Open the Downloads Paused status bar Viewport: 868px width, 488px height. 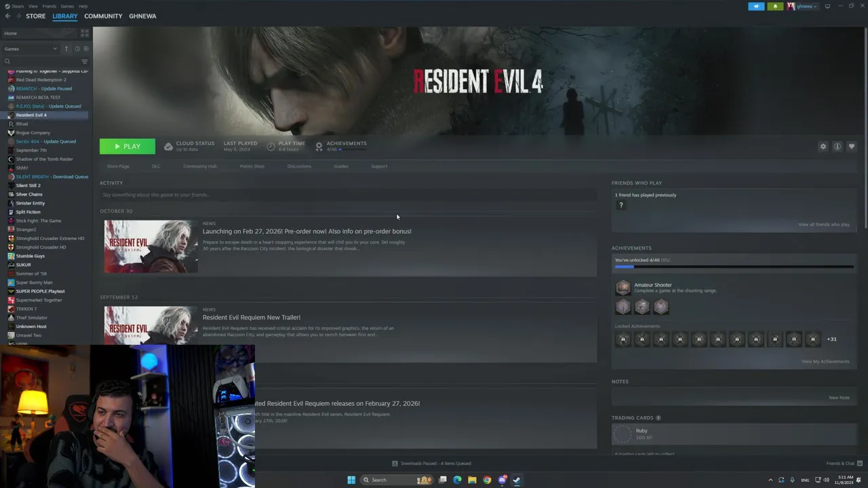tap(432, 464)
